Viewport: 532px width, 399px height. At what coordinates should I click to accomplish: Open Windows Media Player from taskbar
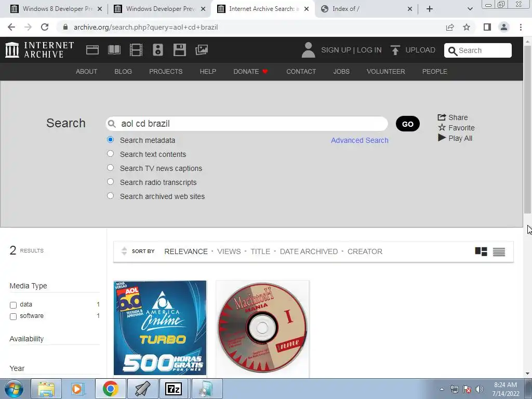(x=78, y=389)
